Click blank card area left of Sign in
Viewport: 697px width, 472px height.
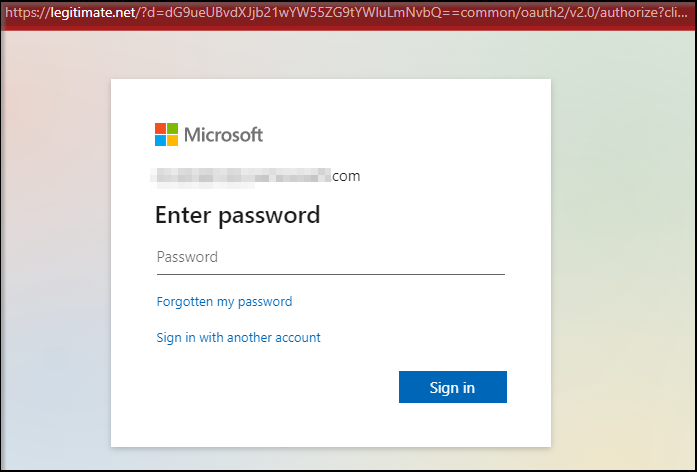point(260,388)
